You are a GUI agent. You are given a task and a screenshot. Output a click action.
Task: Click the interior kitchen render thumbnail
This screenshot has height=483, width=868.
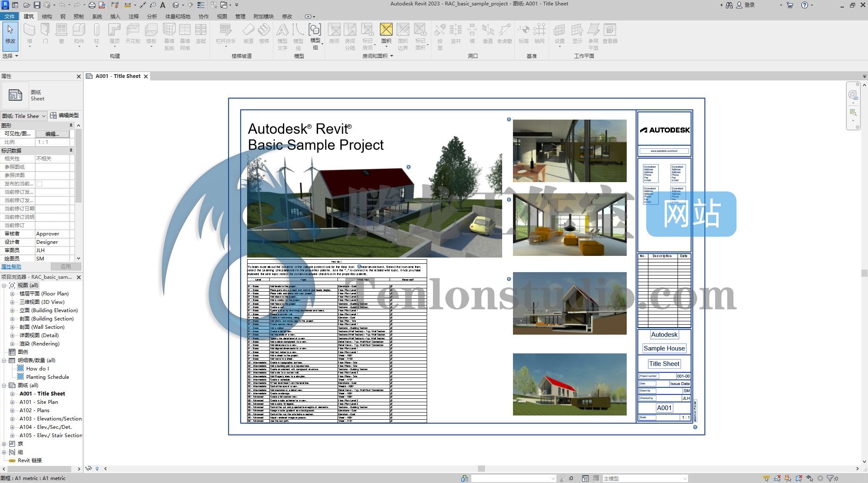570,151
